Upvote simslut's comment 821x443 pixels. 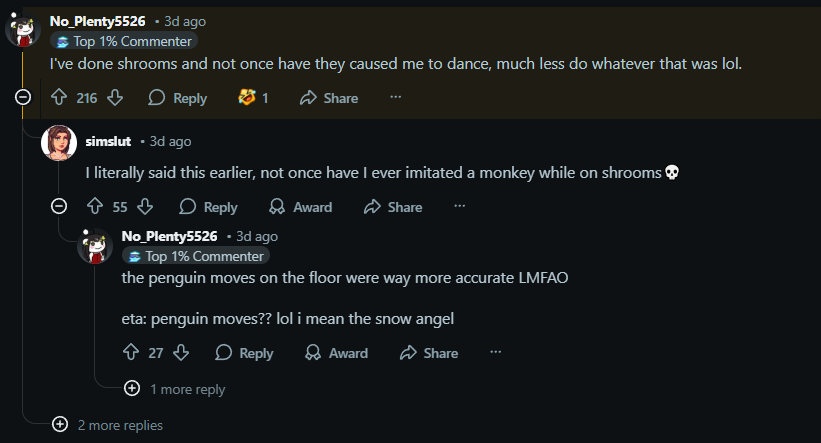[95, 207]
